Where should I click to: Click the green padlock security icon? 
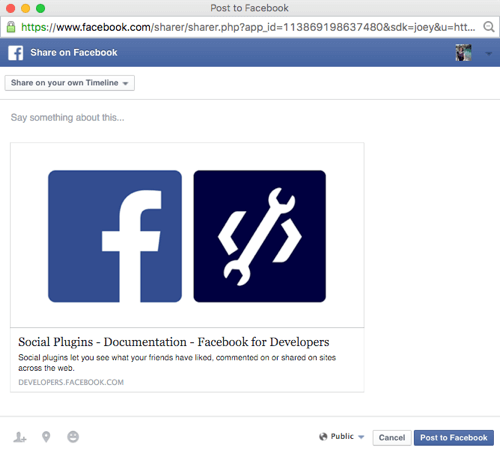(x=11, y=27)
